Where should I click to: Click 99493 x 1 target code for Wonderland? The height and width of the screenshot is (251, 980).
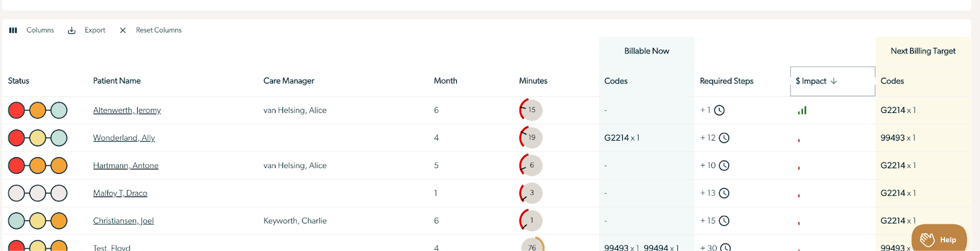pos(898,138)
